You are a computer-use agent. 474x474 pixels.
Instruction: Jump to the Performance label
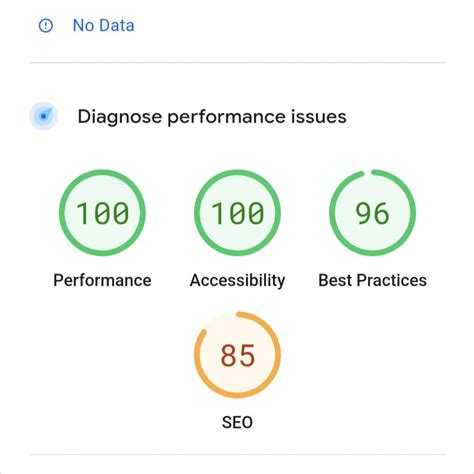102,280
